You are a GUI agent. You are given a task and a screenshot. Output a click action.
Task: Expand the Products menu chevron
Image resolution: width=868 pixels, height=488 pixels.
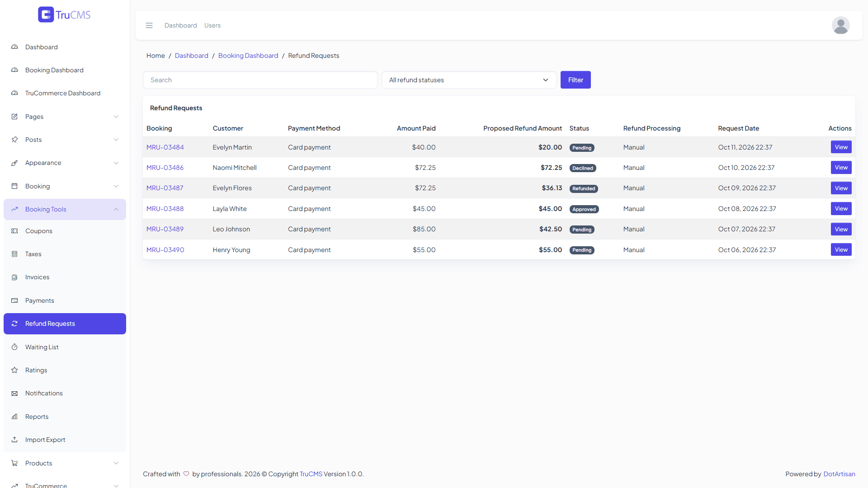pos(116,463)
